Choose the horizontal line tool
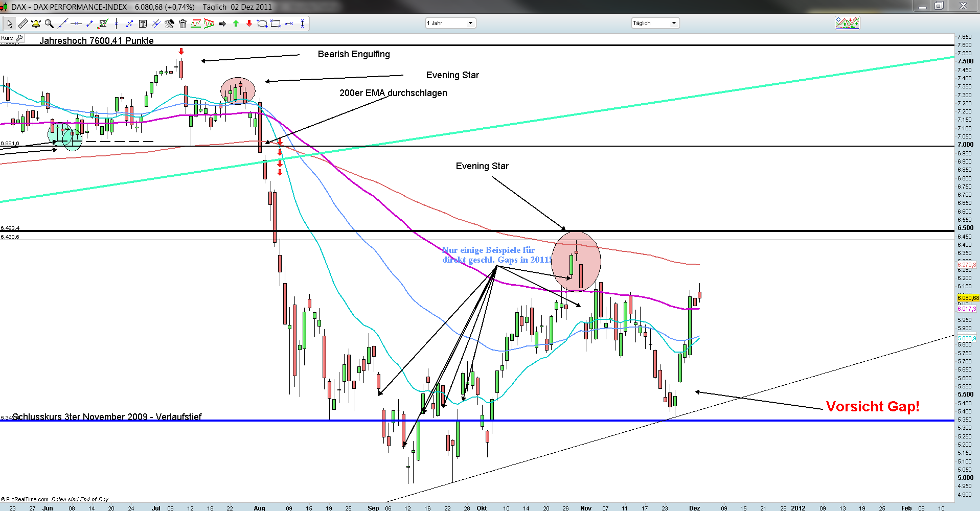Viewport: 980px width, 511px height. 76,24
